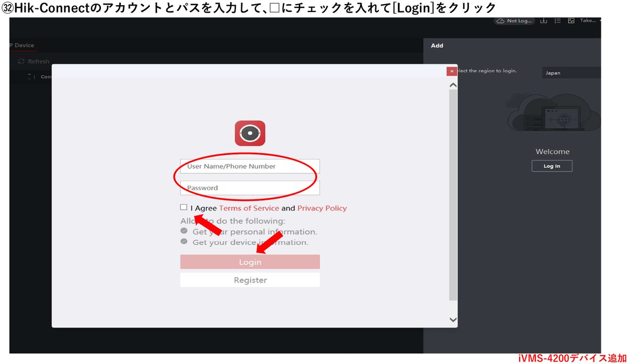Open the Privacy Policy link
628x364 pixels.
[x=322, y=208]
